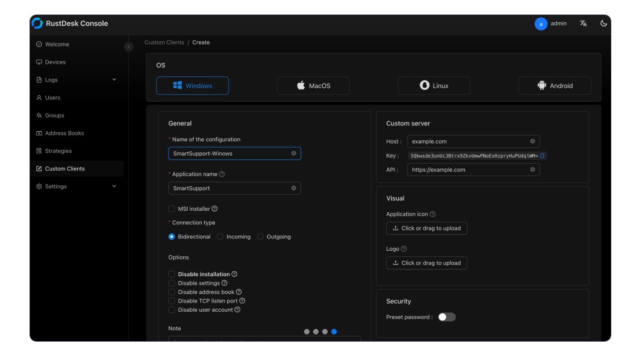
Task: Check Disable user account option
Action: pyautogui.click(x=172, y=310)
